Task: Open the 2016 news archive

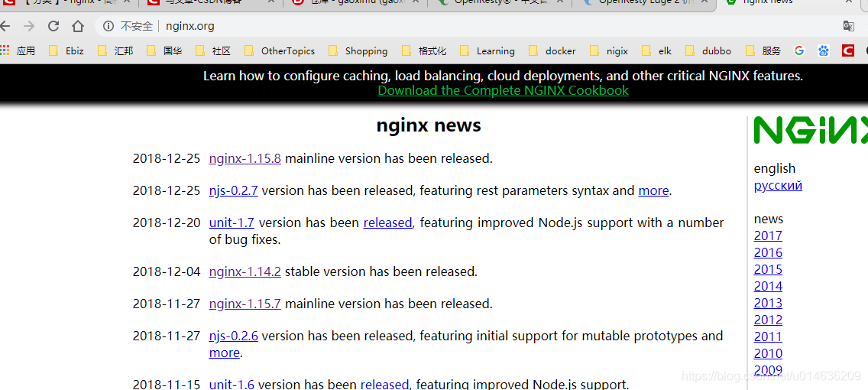Action: (x=768, y=252)
